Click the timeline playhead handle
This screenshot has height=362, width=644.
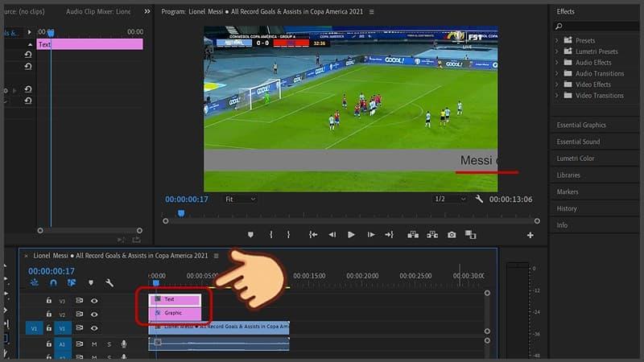155,283
